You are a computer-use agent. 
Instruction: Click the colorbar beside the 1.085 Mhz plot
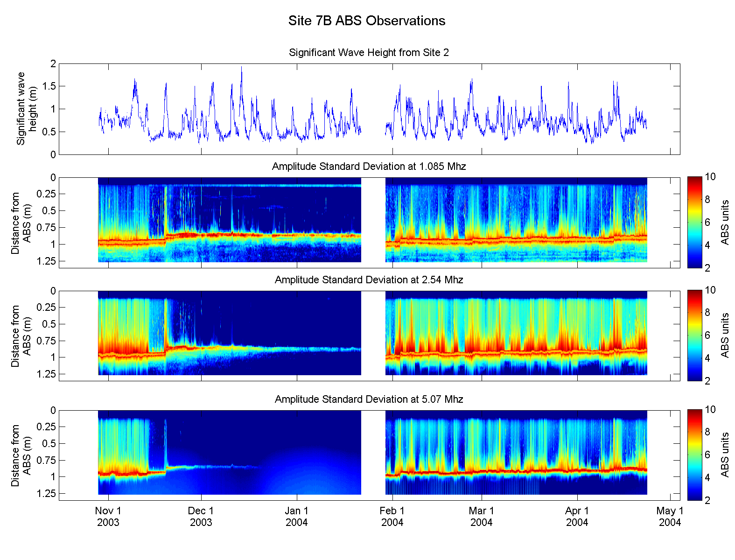[x=694, y=222]
